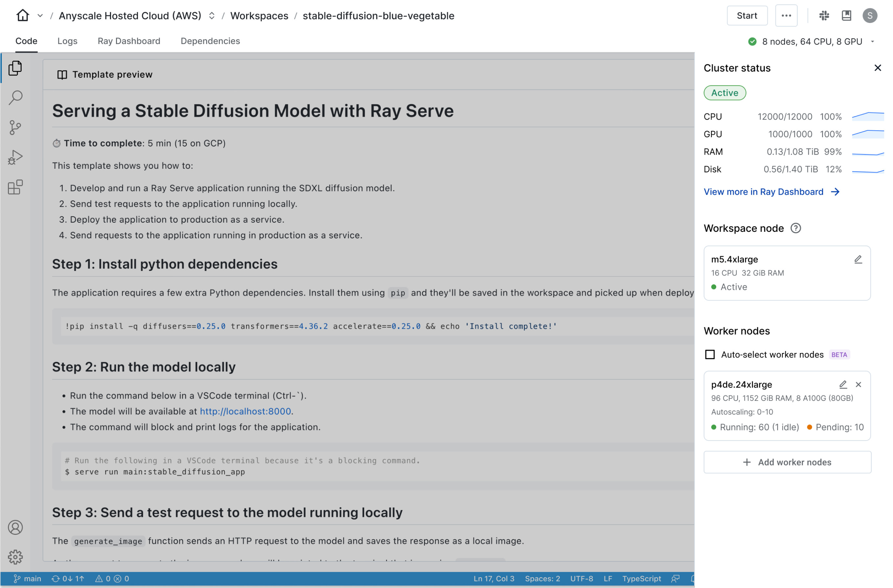Enable Auto-select worker nodes

tap(710, 354)
